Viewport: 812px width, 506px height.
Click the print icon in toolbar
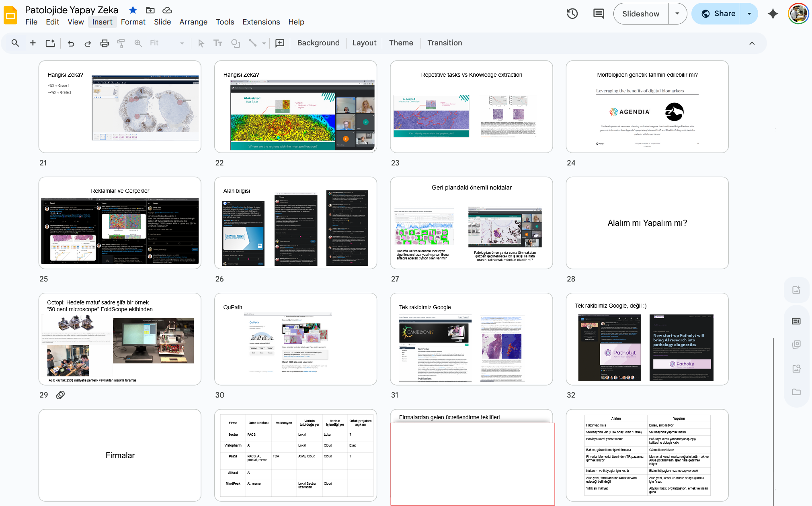(x=105, y=43)
